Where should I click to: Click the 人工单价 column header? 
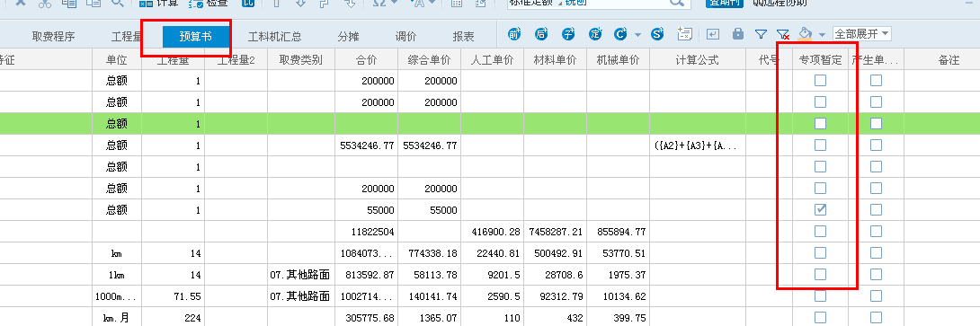(493, 60)
